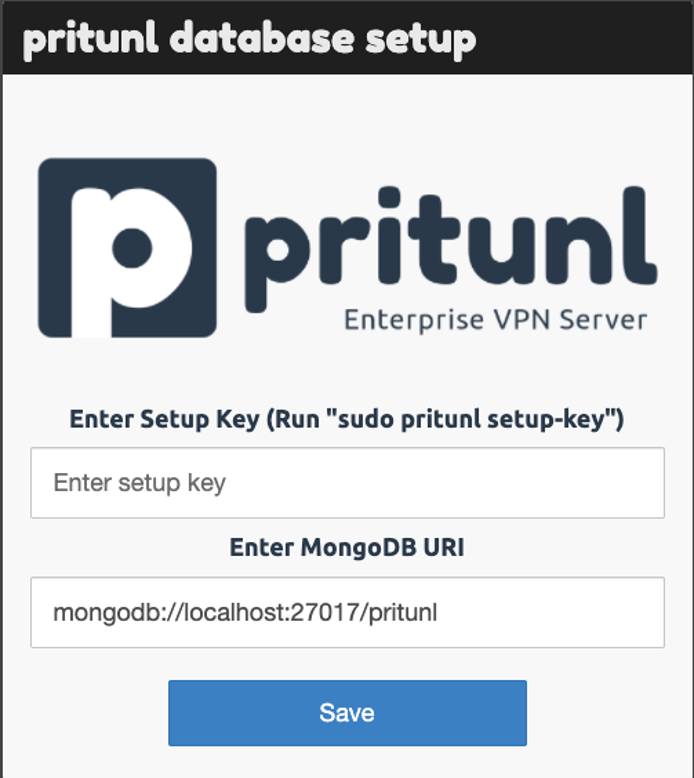
Task: Place cursor at end of MongoDB URI
Action: pyautogui.click(x=439, y=612)
